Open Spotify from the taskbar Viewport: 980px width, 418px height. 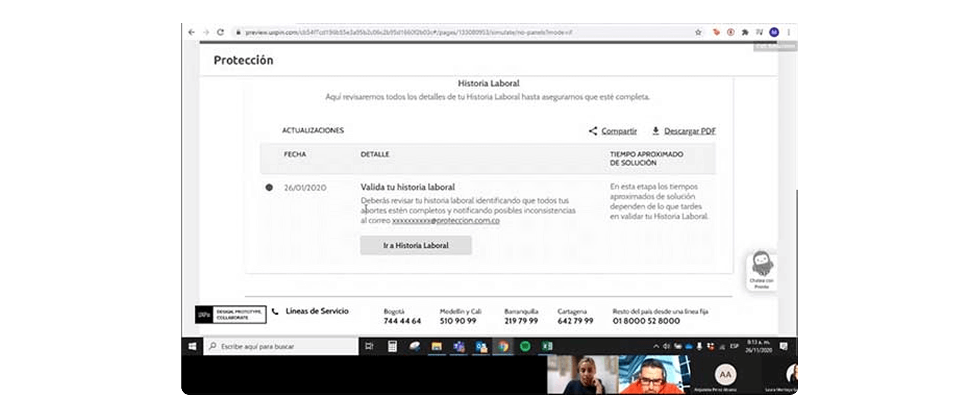click(x=525, y=346)
